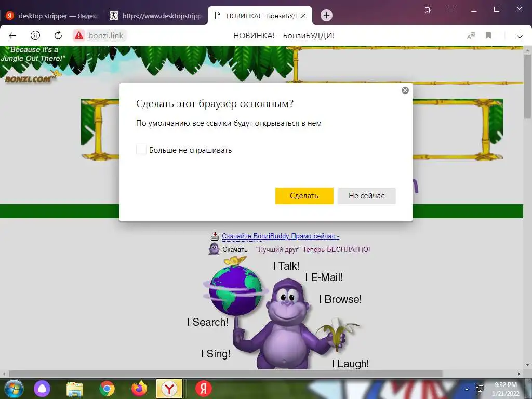Click the I Browse! label
Screen dimensions: 532x399
click(x=340, y=299)
